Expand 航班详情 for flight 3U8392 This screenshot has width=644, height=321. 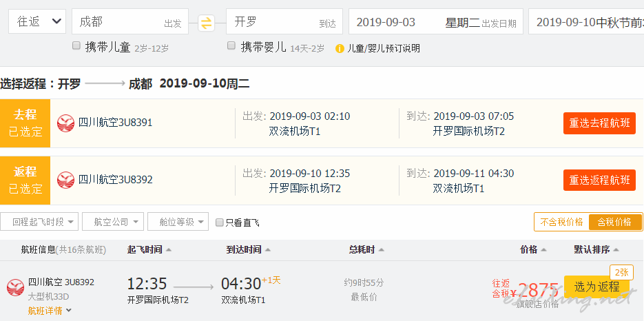[50, 311]
